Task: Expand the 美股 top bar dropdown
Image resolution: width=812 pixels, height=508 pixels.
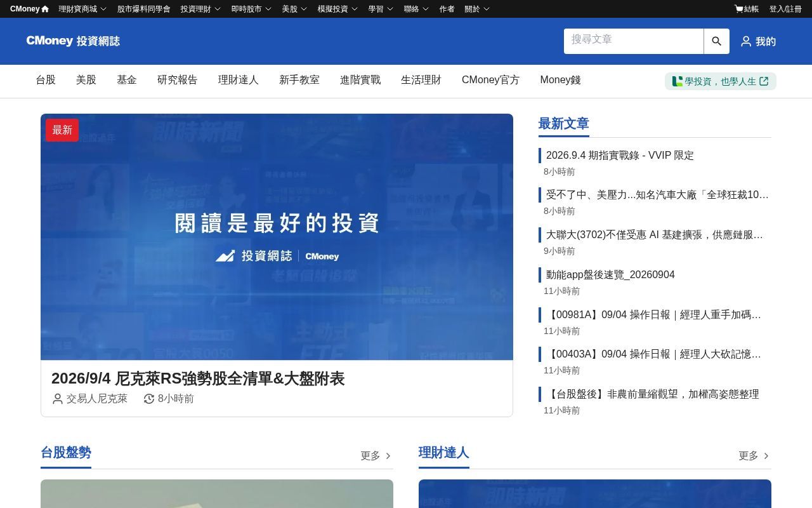Action: click(294, 9)
